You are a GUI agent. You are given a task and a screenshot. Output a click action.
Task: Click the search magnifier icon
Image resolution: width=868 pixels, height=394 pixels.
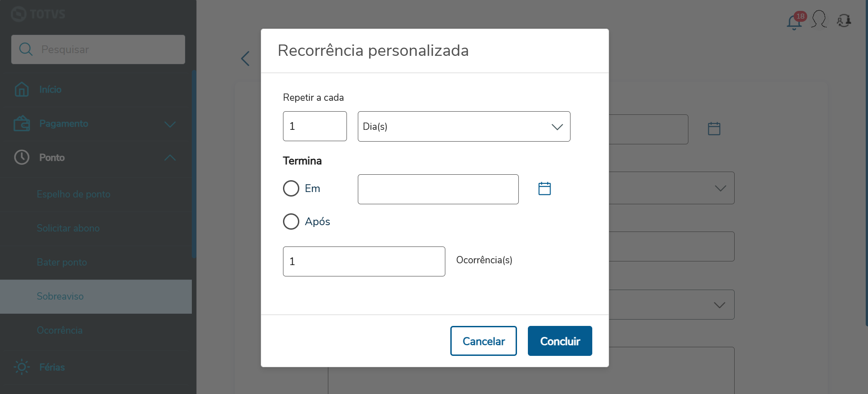pos(26,49)
